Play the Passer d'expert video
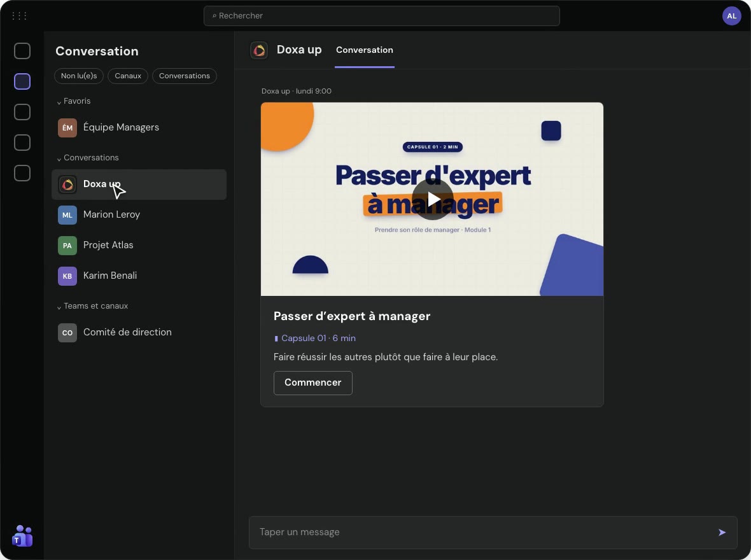The width and height of the screenshot is (751, 560). point(433,199)
